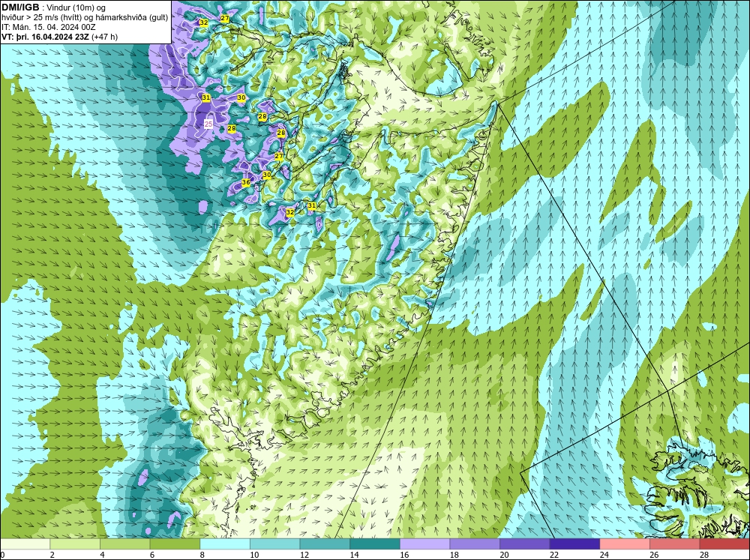Viewport: 750px width, 560px height.
Task: Click the 22–24 m/s dark indigo legend swatch
Action: point(575,544)
